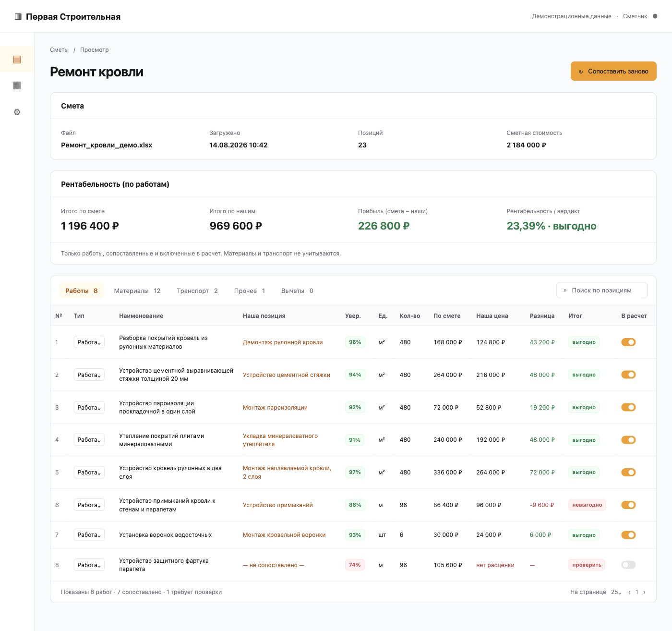Click the Первая Строительная logo icon
Image resolution: width=672 pixels, height=631 pixels.
[18, 17]
